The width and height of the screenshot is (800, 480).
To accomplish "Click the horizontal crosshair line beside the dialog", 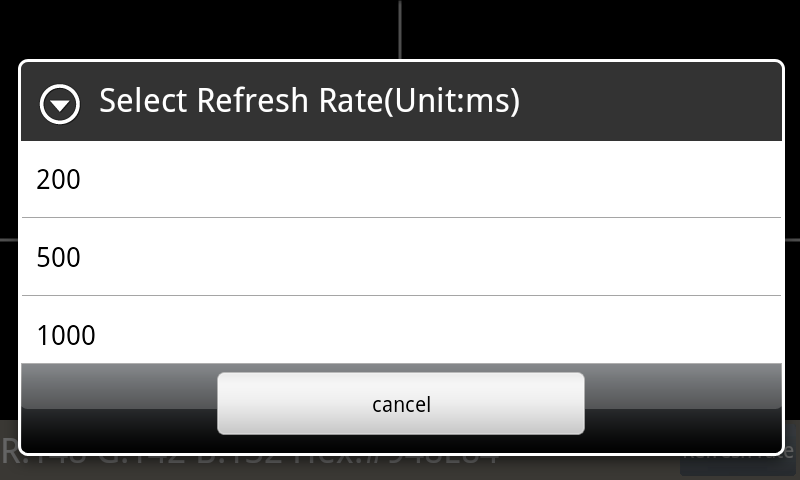I will (x=9, y=239).
